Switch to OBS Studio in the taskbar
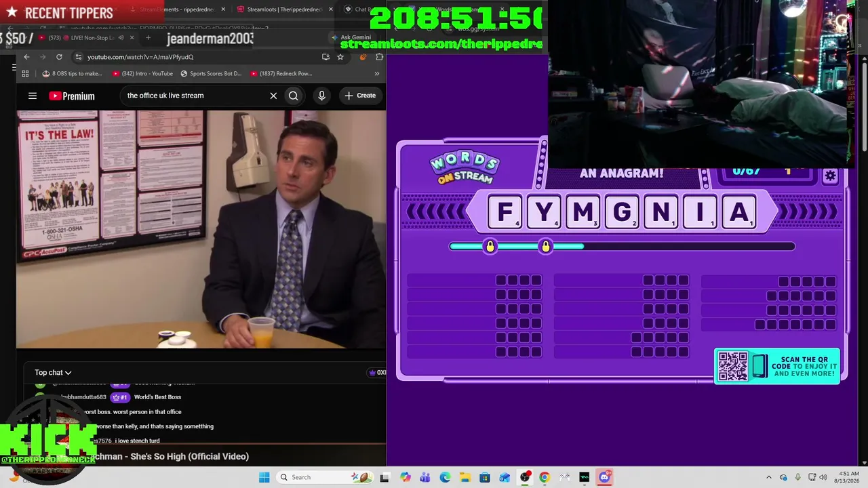868x488 pixels. 525,477
